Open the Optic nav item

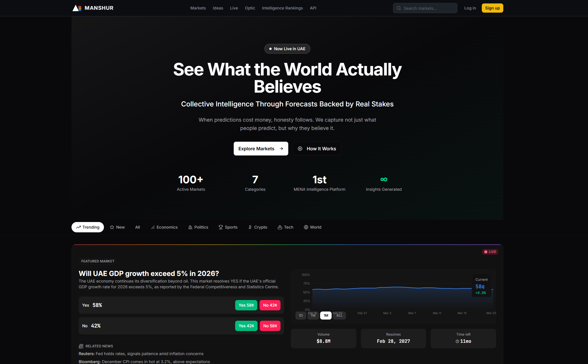point(250,8)
